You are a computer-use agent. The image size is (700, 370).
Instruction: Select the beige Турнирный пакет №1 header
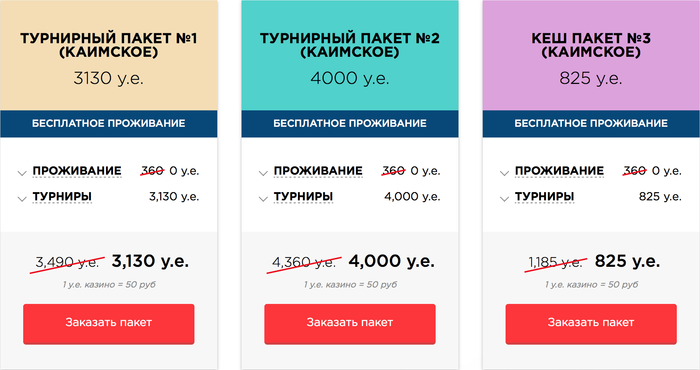pyautogui.click(x=108, y=55)
